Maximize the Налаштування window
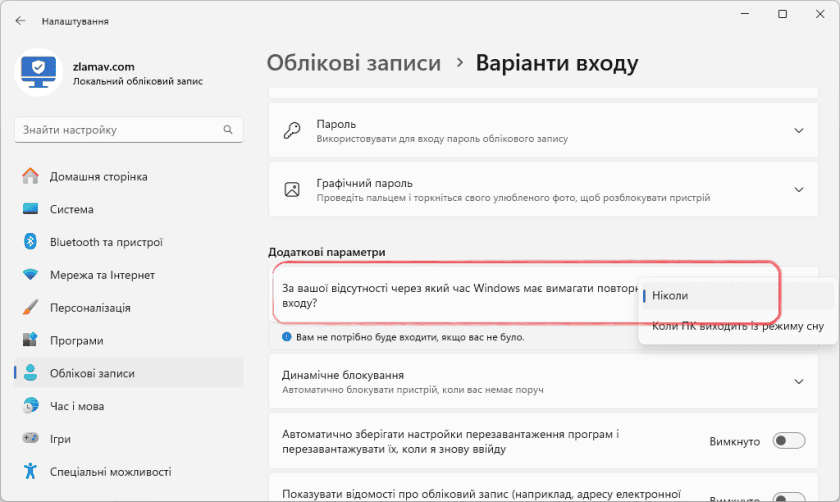The height and width of the screenshot is (502, 840). click(782, 14)
